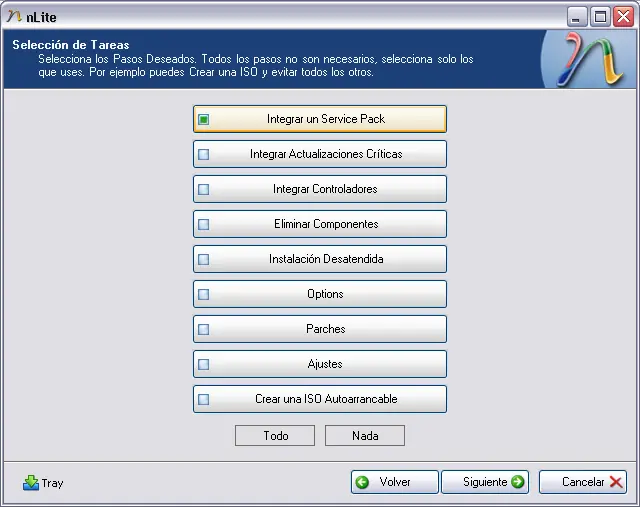Screen dimensions: 640x507
Task: Close the nLite window
Action: tap(623, 17)
